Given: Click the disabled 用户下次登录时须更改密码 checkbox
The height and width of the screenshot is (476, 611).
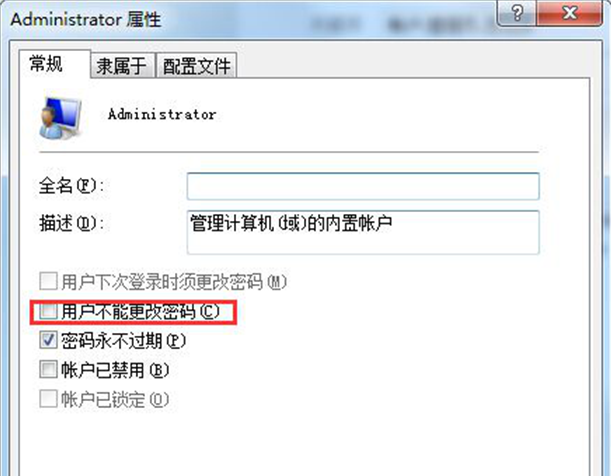Looking at the screenshot, I should pos(48,281).
